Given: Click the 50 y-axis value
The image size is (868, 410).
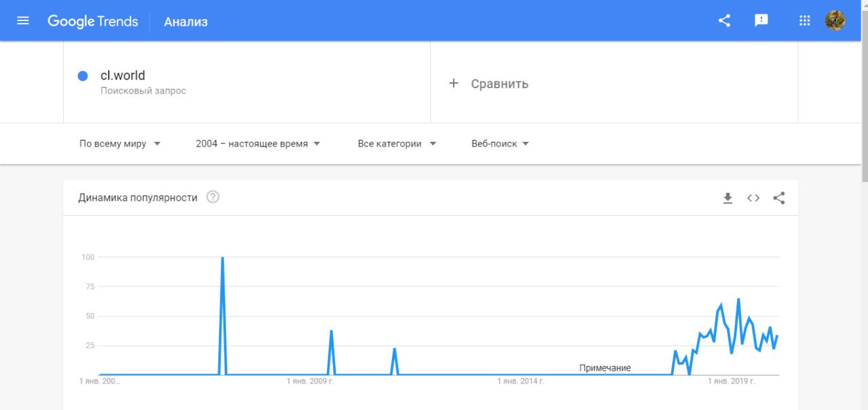Looking at the screenshot, I should pos(90,316).
